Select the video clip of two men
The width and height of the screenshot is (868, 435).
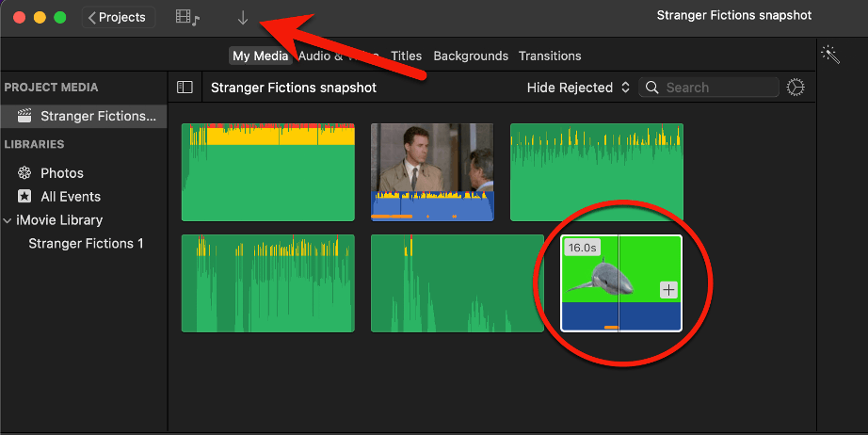[x=432, y=172]
